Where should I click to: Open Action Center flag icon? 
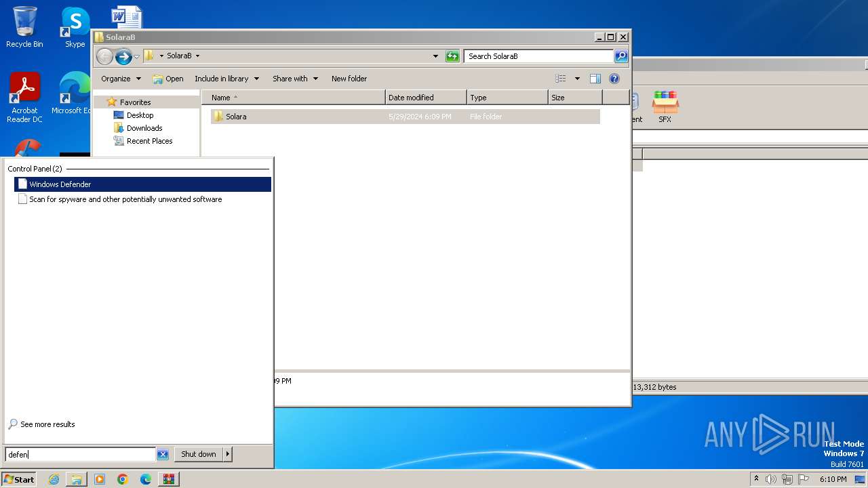click(x=803, y=479)
